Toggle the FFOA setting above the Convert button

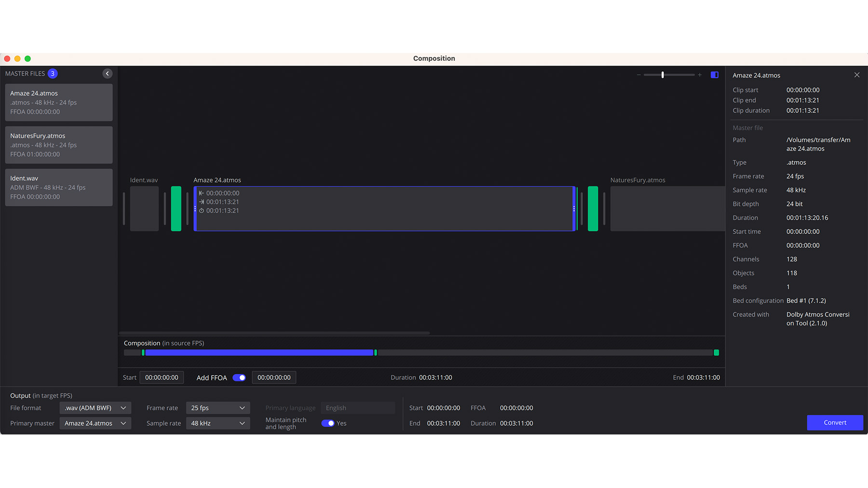click(239, 378)
